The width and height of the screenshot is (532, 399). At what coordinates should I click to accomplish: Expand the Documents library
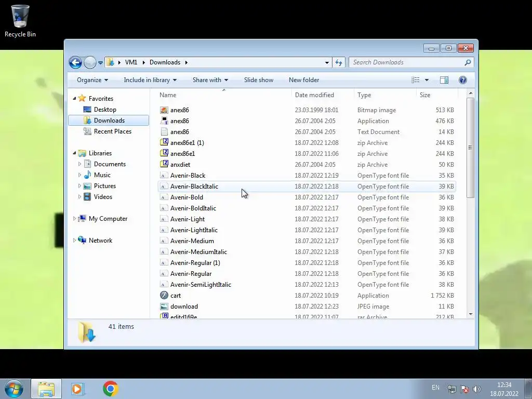point(79,164)
